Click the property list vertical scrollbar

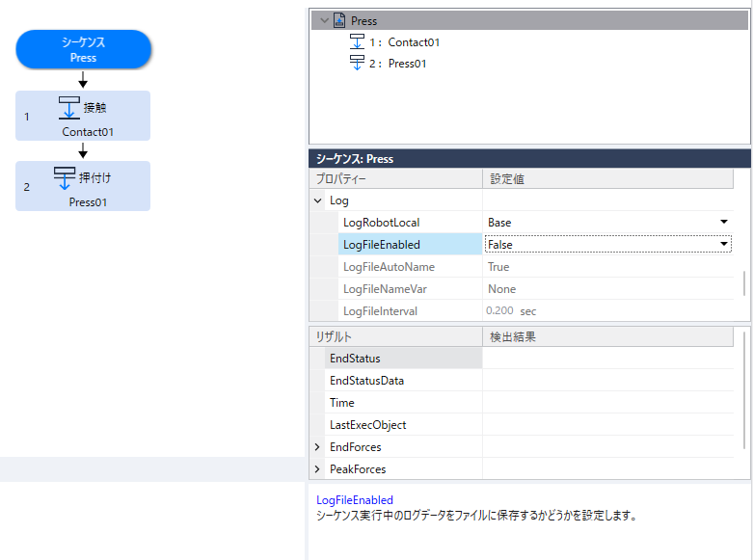click(x=742, y=283)
